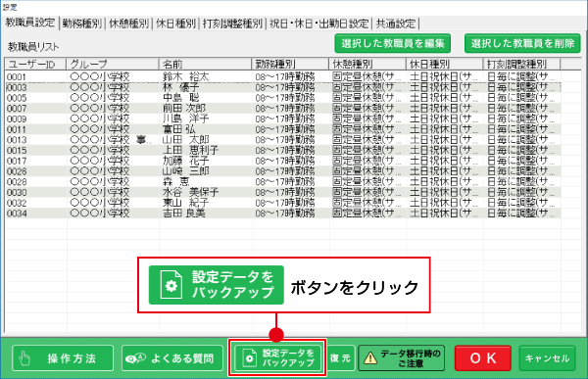588x379 pixels.
Task: Open the よくある質問 button
Action: point(172,358)
